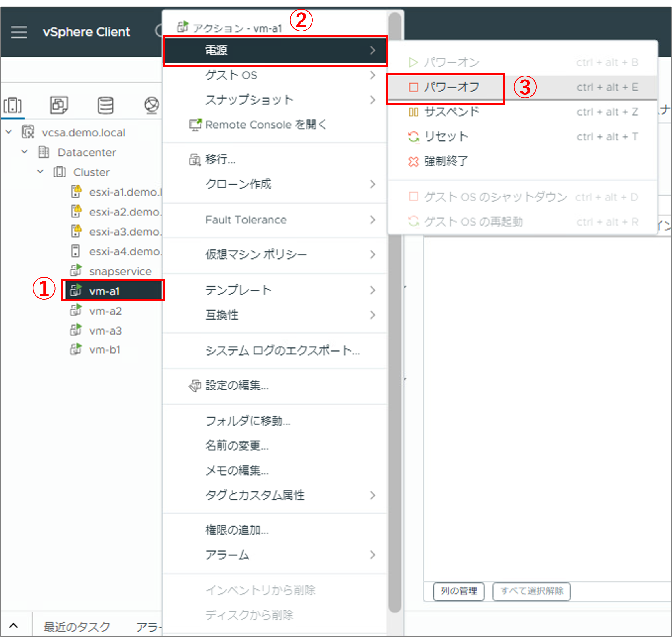Click the vm-a2 VM icon
The image size is (672, 637).
[76, 310]
